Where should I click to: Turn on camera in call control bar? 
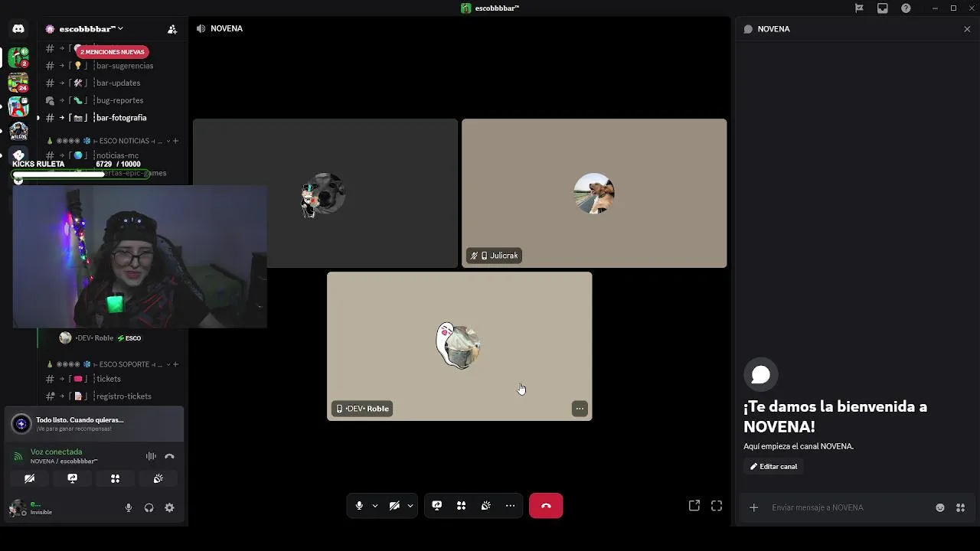coord(394,506)
